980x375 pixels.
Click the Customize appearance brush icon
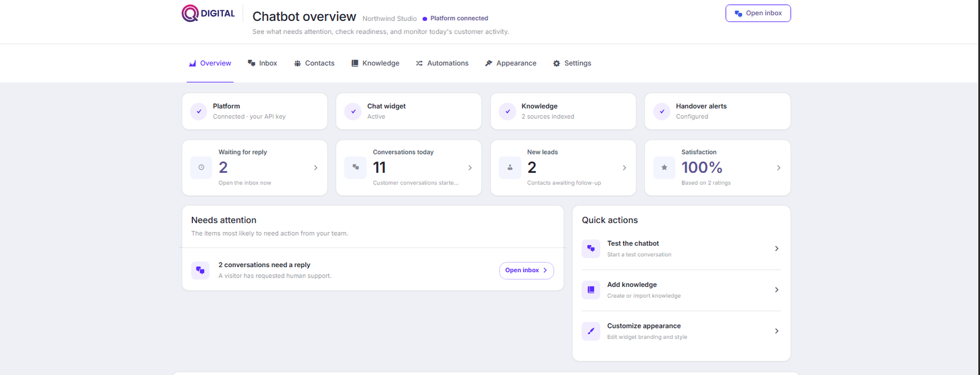pos(591,331)
